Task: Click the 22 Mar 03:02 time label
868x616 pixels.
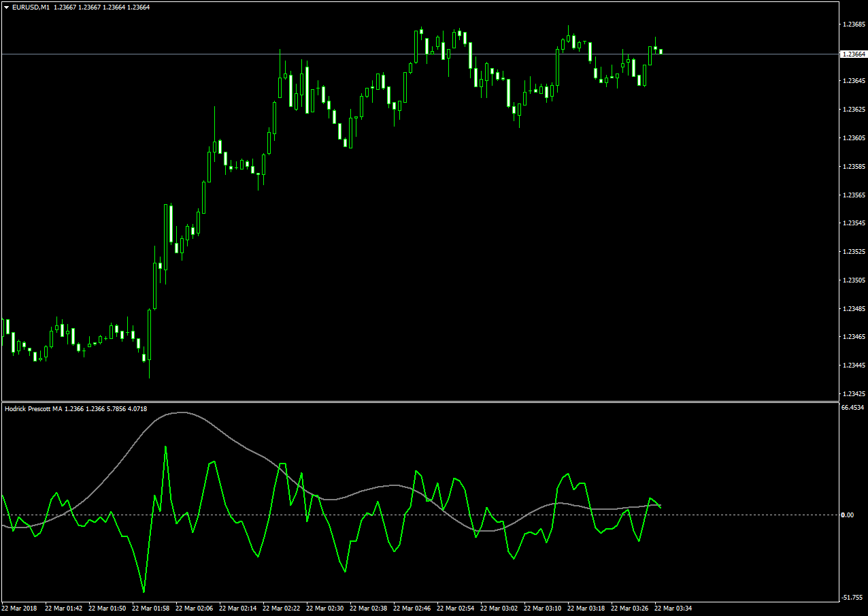Action: click(499, 608)
